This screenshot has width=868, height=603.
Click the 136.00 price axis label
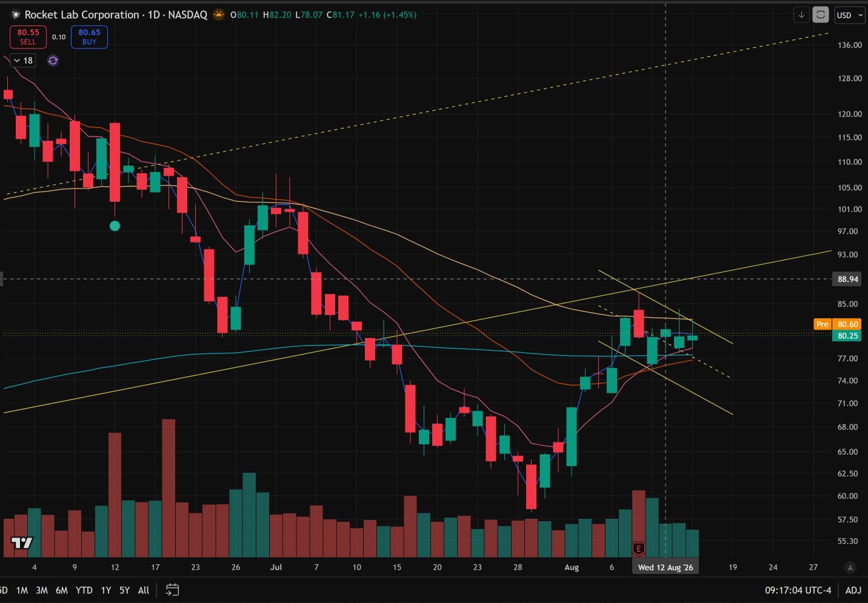(x=850, y=45)
